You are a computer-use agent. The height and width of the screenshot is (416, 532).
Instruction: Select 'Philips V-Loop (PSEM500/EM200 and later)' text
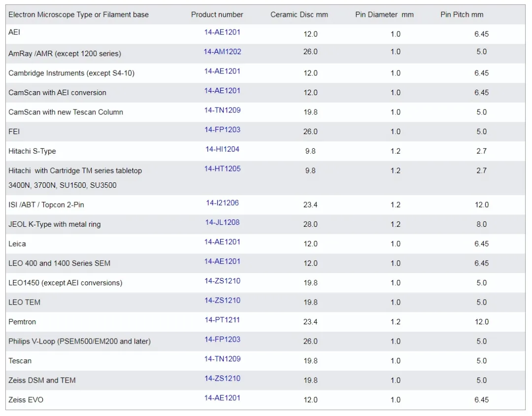click(79, 342)
